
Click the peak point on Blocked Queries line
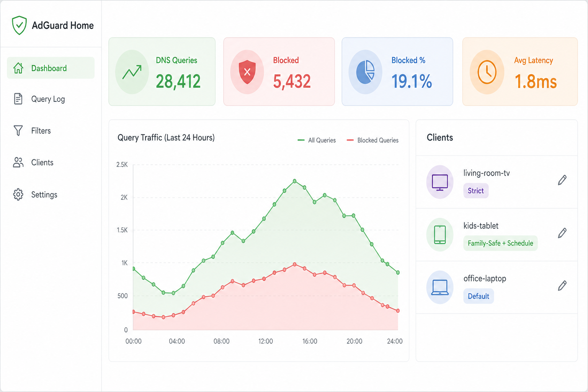(x=294, y=264)
